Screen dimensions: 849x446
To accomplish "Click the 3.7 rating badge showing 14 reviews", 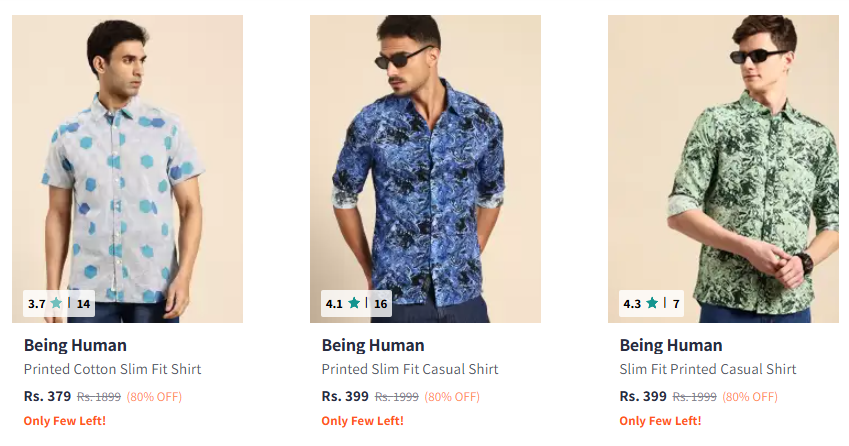I will [59, 303].
